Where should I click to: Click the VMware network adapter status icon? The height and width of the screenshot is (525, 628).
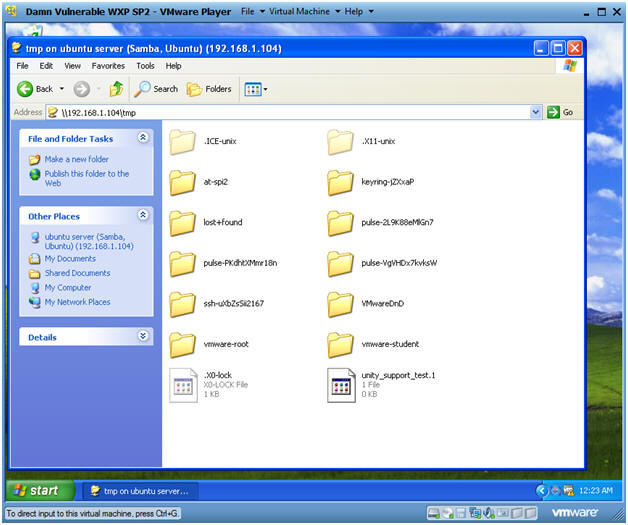pos(475,513)
